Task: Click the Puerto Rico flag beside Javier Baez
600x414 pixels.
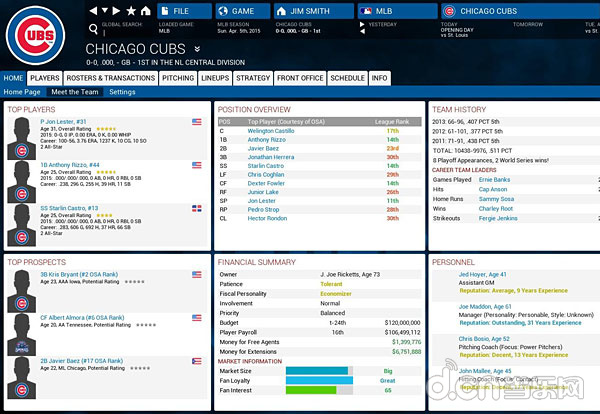Action: click(197, 361)
